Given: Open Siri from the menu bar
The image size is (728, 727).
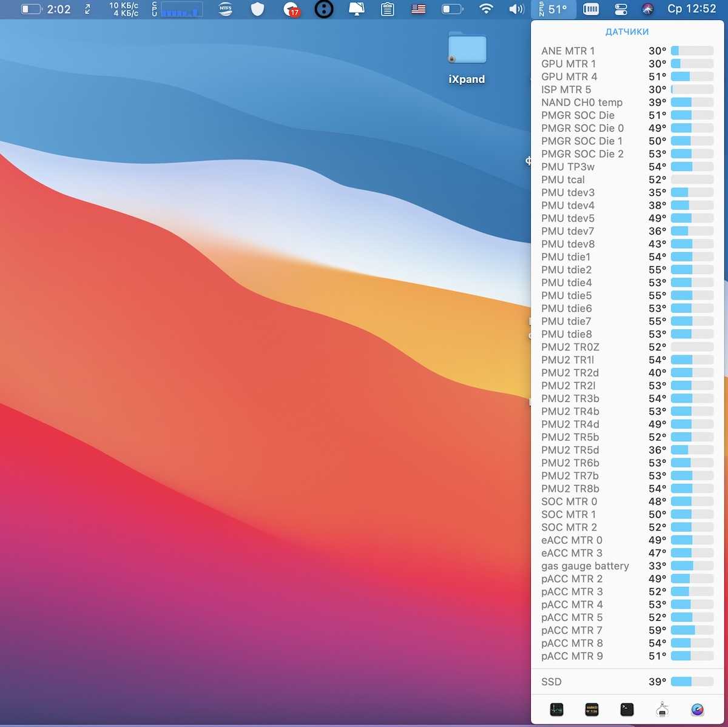Looking at the screenshot, I should pyautogui.click(x=648, y=9).
